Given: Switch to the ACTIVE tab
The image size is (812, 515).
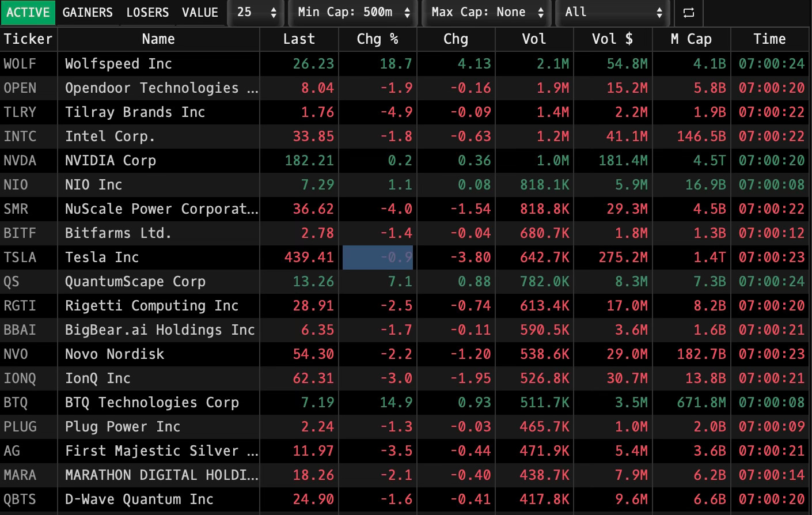Looking at the screenshot, I should [28, 12].
